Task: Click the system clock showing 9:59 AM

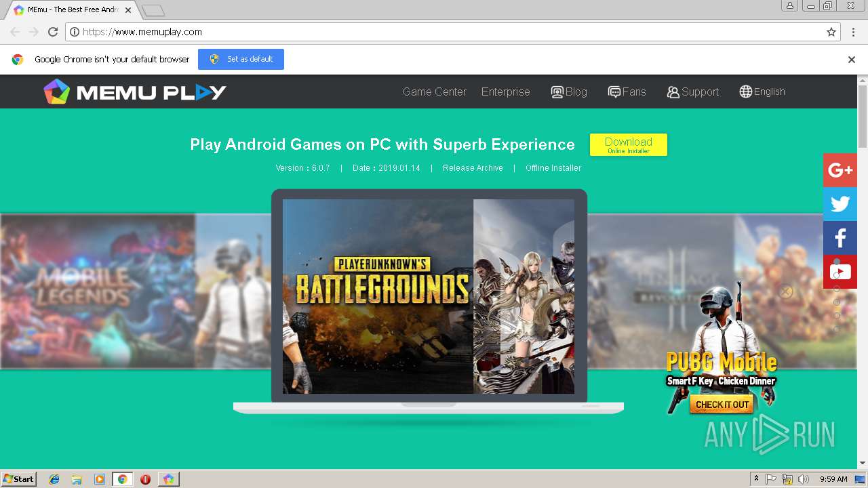Action: tap(833, 479)
